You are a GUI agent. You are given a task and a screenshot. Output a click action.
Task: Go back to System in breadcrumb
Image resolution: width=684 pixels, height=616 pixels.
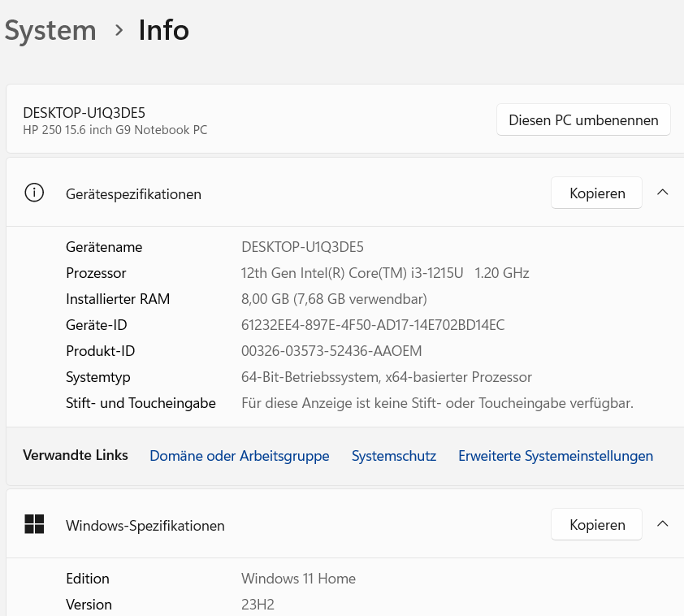[50, 31]
